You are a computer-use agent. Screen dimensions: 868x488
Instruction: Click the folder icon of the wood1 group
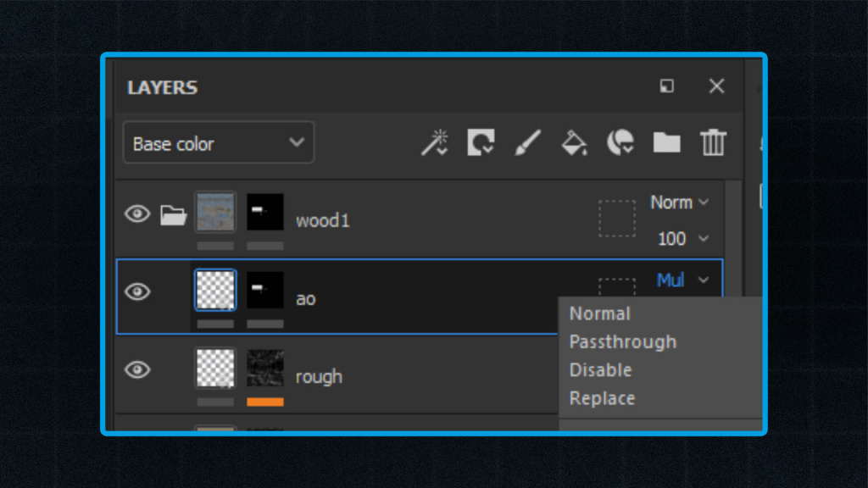click(173, 214)
